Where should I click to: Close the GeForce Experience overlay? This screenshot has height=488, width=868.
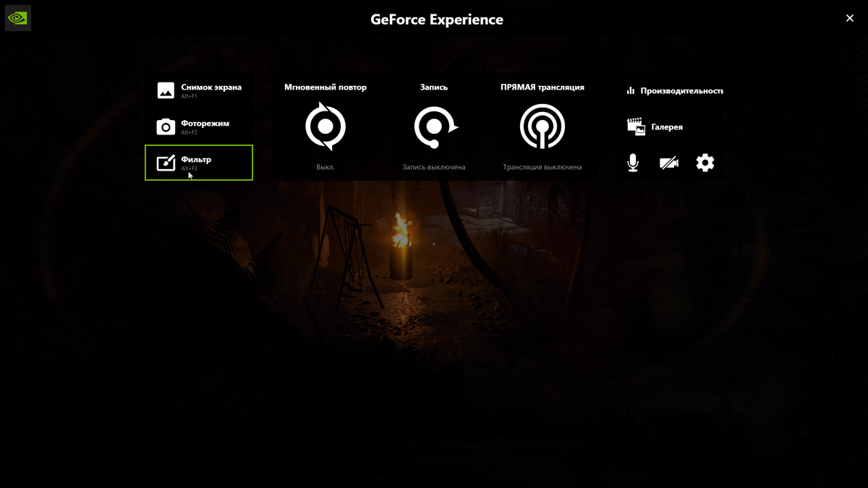(850, 18)
